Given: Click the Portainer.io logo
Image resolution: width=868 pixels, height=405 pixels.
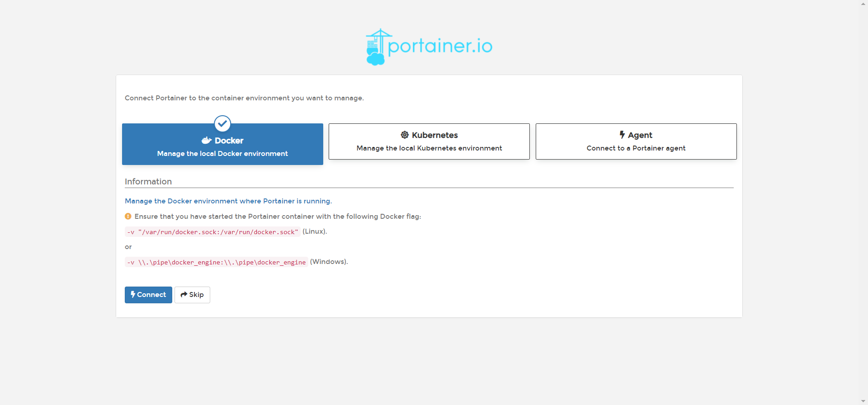Looking at the screenshot, I should [429, 47].
